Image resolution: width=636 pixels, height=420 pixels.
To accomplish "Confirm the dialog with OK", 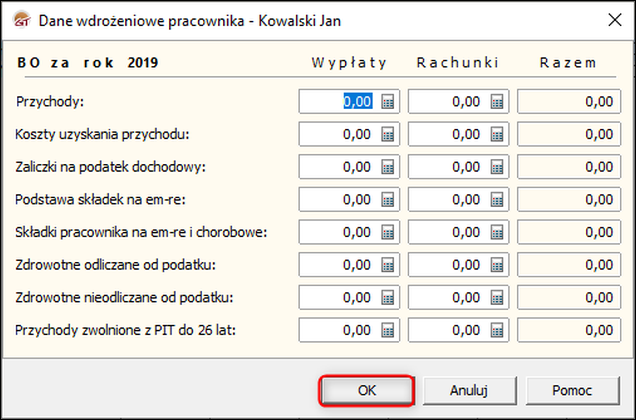I will (x=365, y=390).
